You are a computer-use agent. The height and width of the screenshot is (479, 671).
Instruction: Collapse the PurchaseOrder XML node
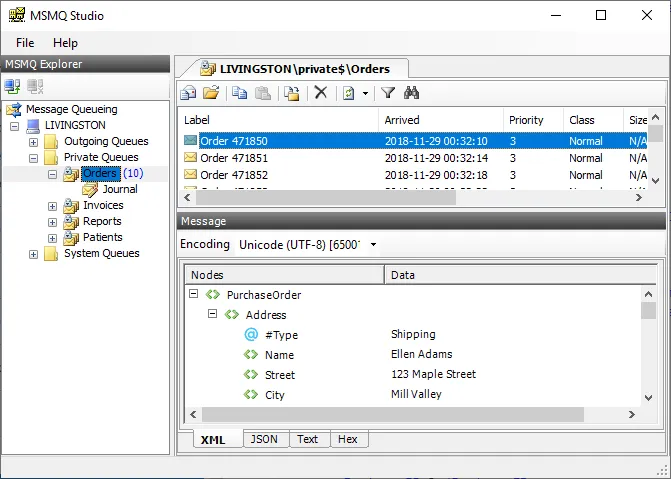(x=194, y=294)
